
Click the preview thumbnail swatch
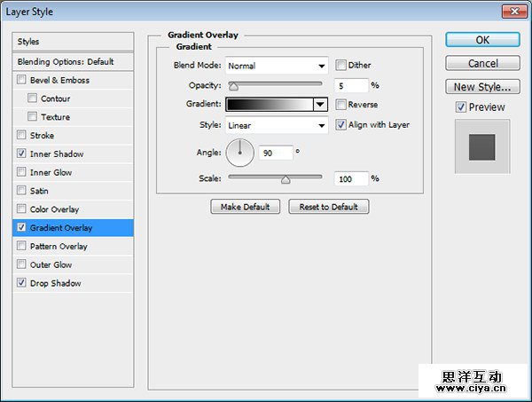(481, 146)
